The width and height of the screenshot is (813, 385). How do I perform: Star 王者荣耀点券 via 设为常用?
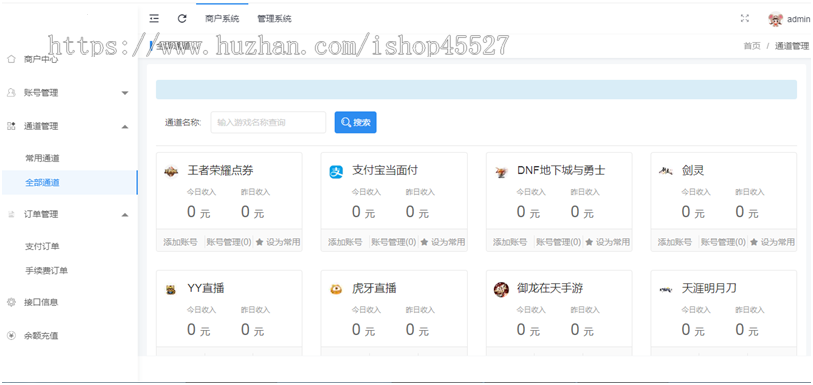[x=278, y=242]
